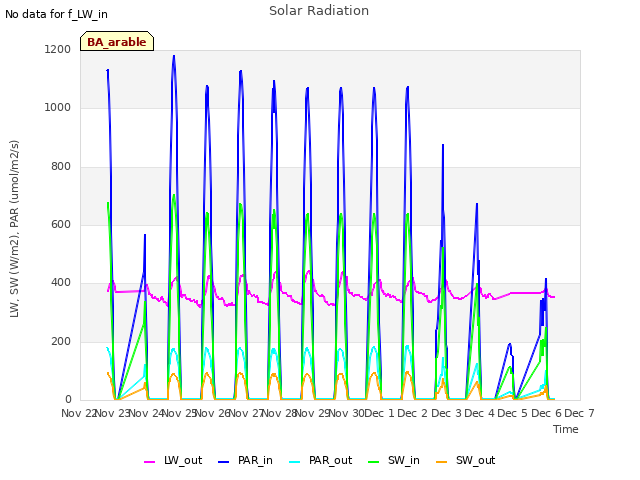The height and width of the screenshot is (480, 640).
Task: Click the magenta LW_out legend swatch
Action: [x=149, y=462]
